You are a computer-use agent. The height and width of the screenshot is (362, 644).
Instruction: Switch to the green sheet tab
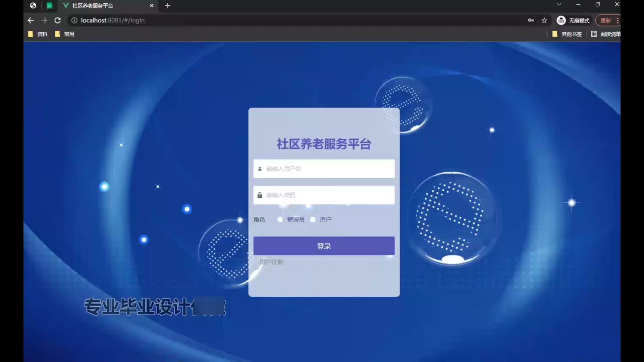[x=49, y=6]
